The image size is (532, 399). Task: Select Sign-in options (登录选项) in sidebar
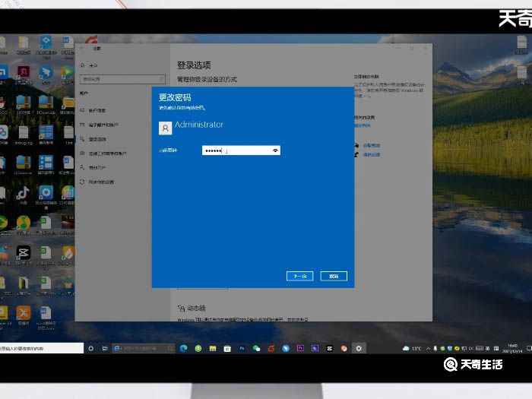tap(97, 139)
